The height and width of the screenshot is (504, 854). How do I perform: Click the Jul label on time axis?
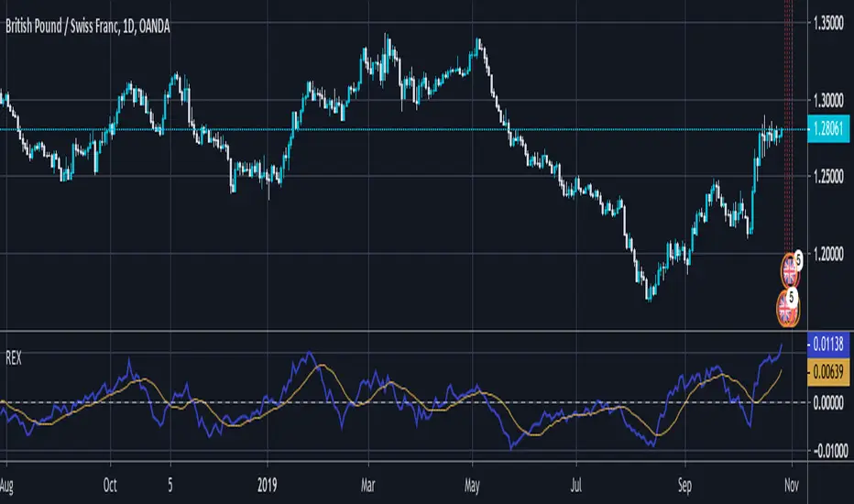tap(575, 486)
